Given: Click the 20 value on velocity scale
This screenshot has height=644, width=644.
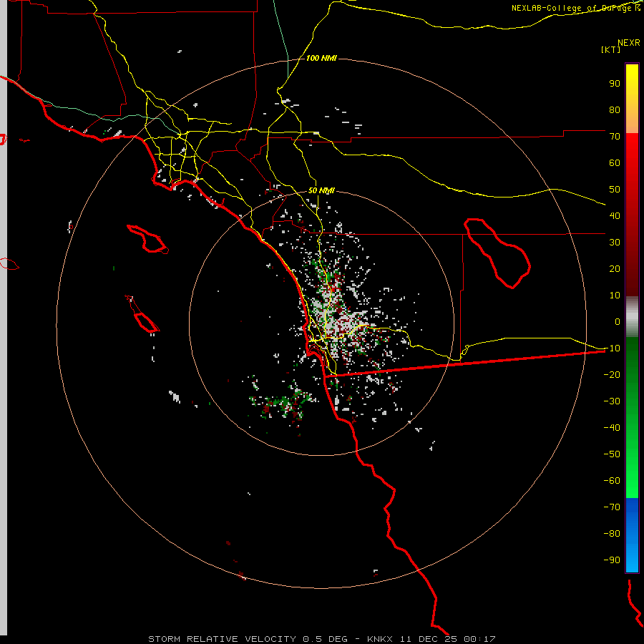Looking at the screenshot, I should (x=615, y=268).
